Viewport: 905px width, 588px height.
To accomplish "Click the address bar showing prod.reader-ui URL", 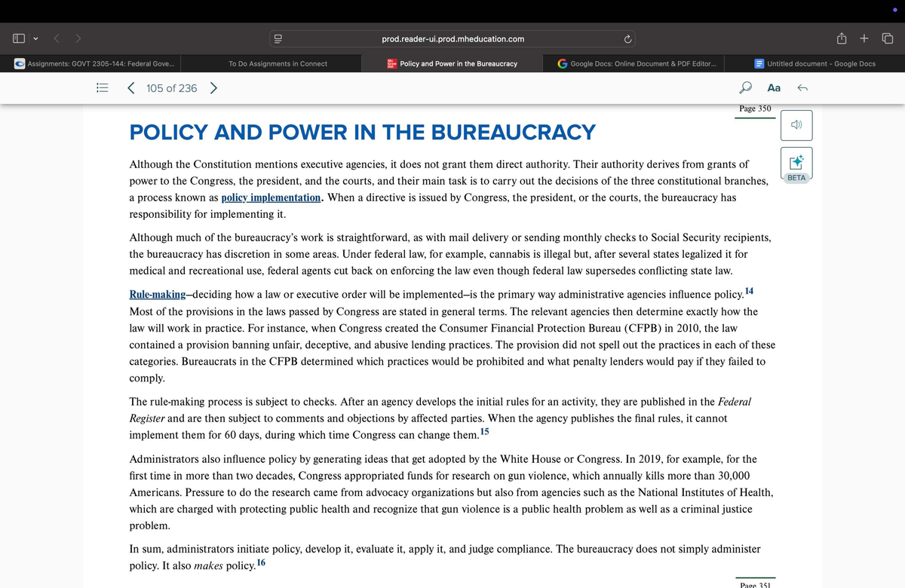I will point(452,38).
